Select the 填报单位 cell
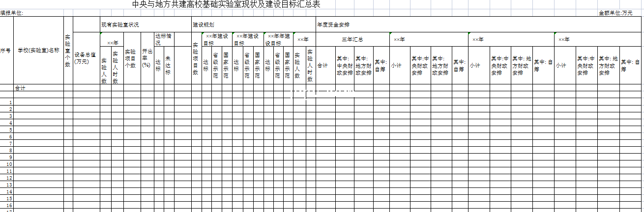Image resolution: width=644 pixels, height=212 pixels. tap(12, 13)
